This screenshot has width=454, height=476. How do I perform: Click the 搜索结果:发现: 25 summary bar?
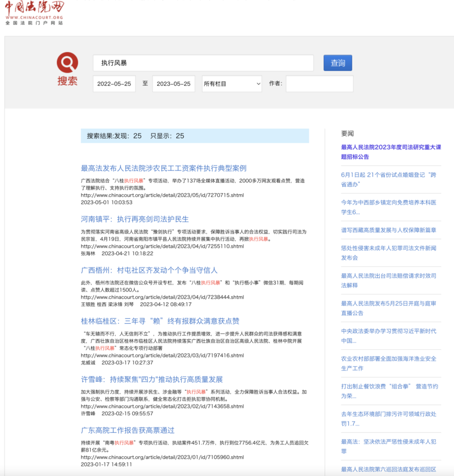point(195,136)
